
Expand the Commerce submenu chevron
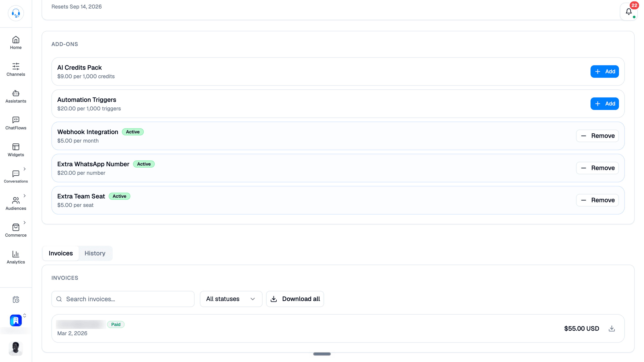tap(25, 222)
